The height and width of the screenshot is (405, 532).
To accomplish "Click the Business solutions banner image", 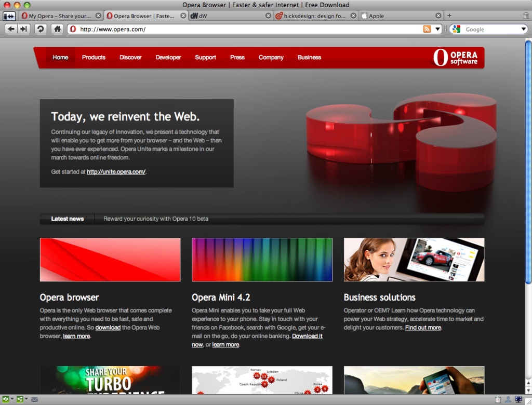I will coord(414,260).
